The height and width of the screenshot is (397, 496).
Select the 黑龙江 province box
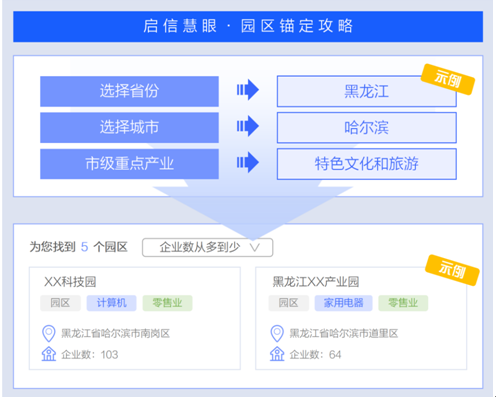point(367,91)
